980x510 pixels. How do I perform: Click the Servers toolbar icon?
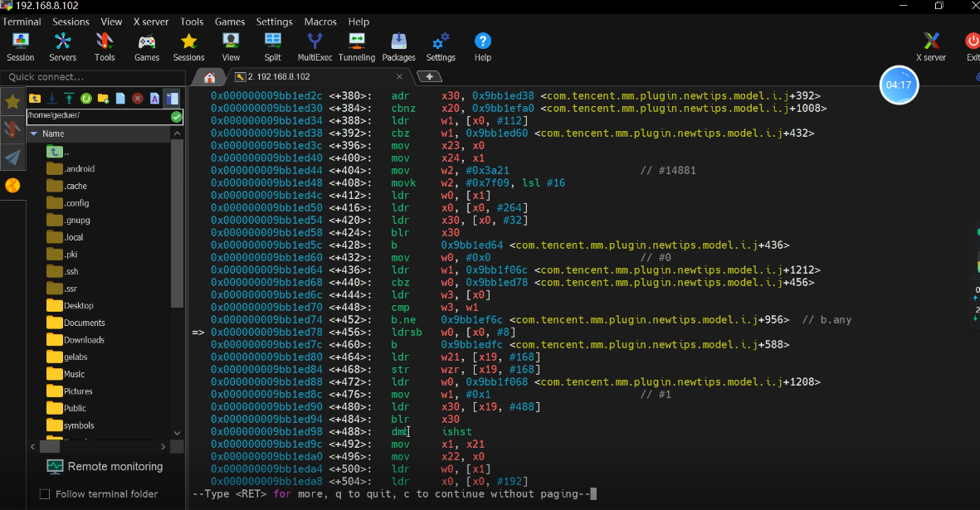click(62, 47)
